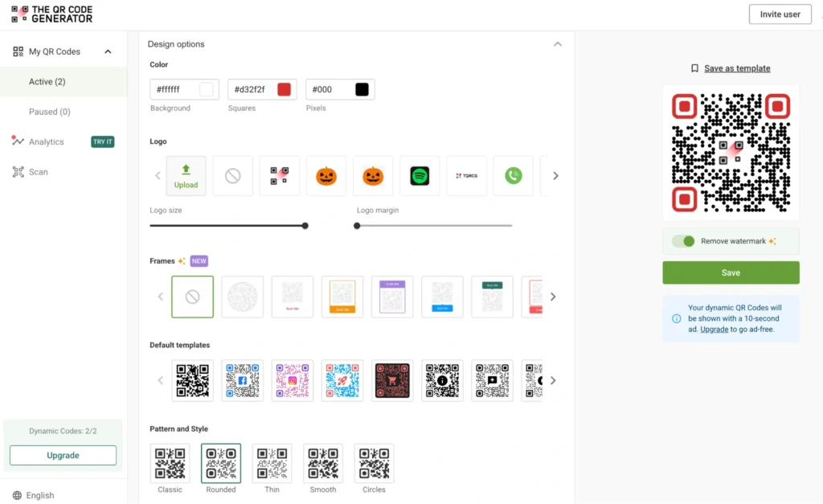Follow the Upgrade link in ad notice

[x=714, y=330]
